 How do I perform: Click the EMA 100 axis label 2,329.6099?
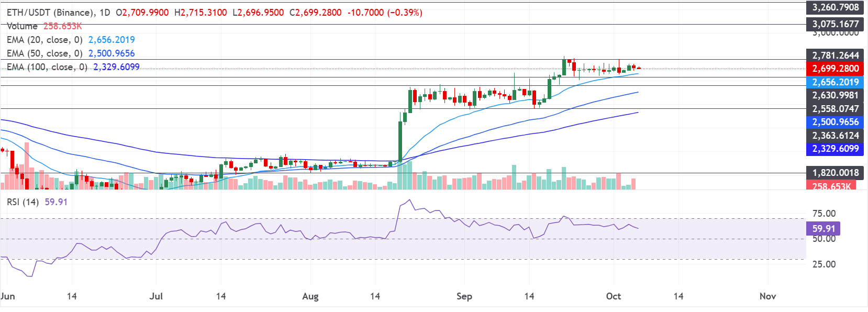[x=836, y=149]
